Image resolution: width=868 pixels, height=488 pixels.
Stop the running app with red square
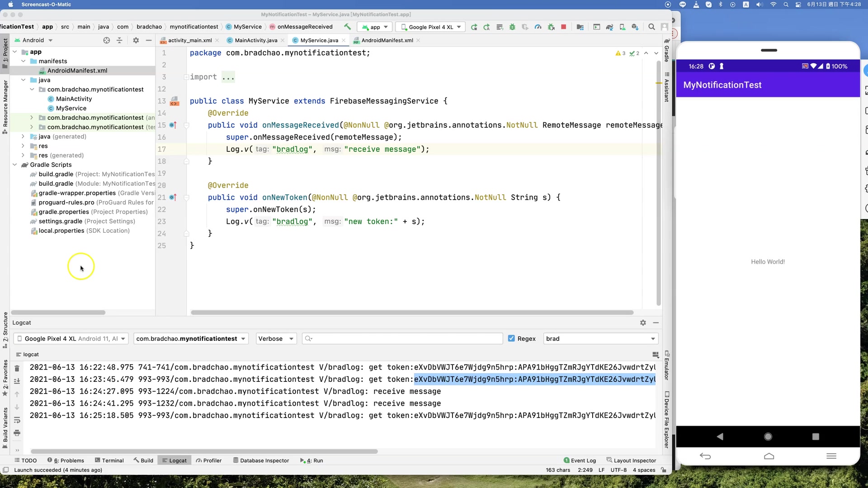pyautogui.click(x=563, y=27)
